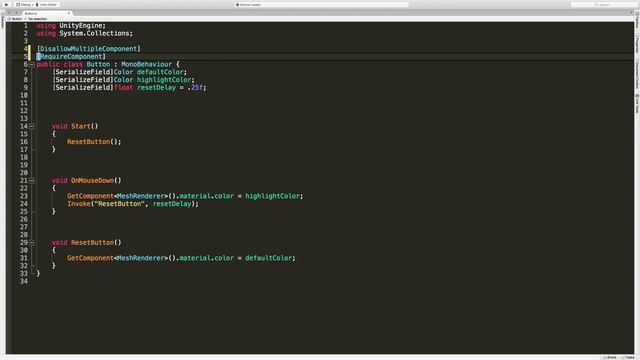Open the Errors pad in status bar
Image resolution: width=640 pixels, height=360 pixels.
610,358
